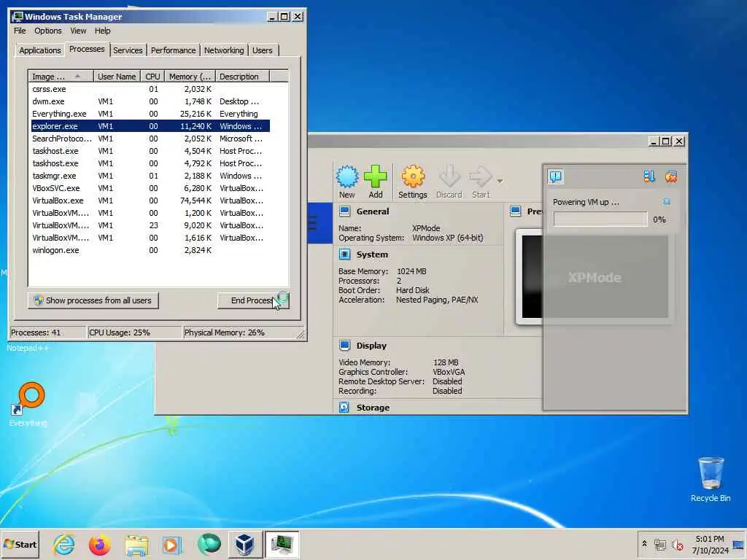Click the Display section icon
747x560 pixels.
[x=344, y=345]
